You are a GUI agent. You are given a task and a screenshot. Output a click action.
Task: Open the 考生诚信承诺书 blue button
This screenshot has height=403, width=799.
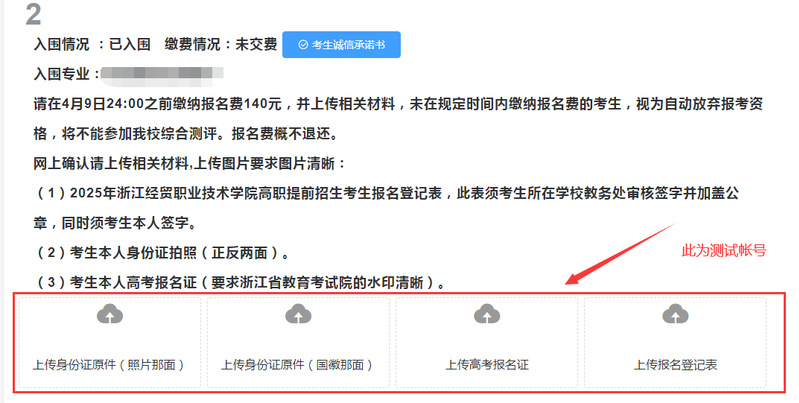point(341,45)
